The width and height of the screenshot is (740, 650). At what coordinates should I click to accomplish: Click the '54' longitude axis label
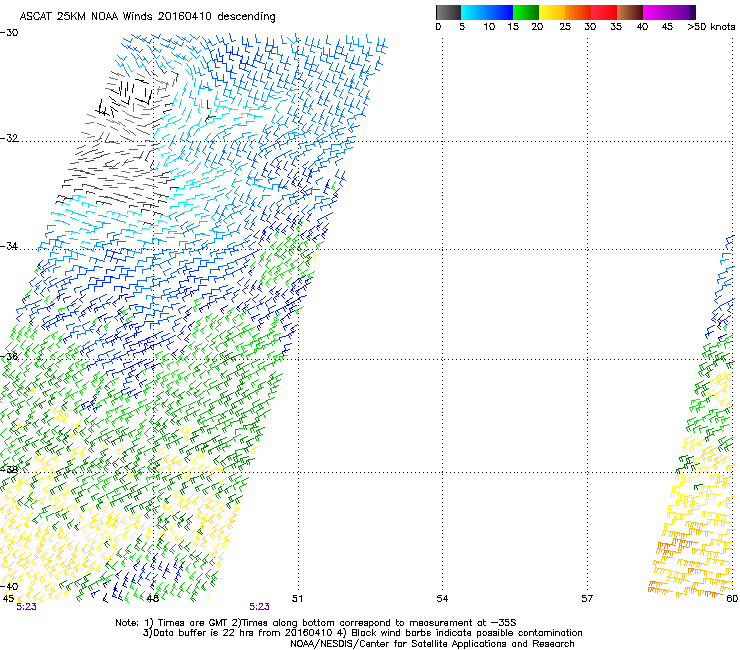(442, 599)
